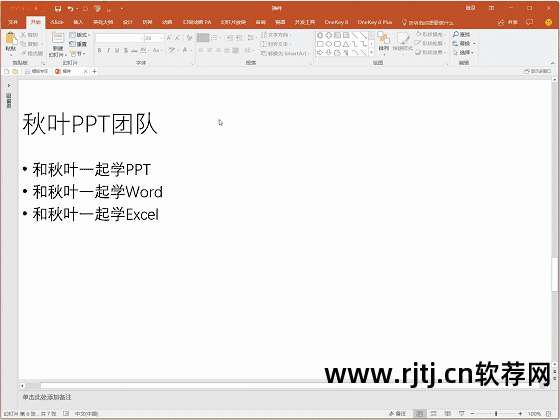Click the Select cursor icon in Editing group
Viewport: 560px width, 420px height.
[455, 52]
